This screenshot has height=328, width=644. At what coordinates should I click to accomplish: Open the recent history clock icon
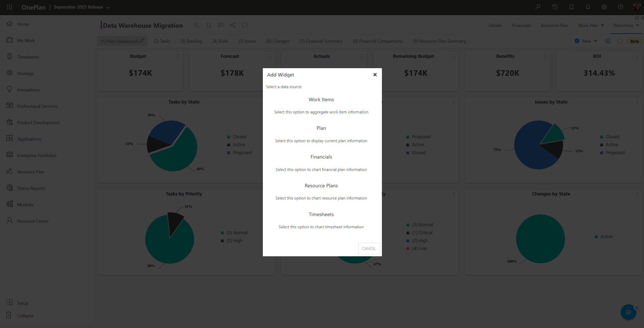coord(555,7)
